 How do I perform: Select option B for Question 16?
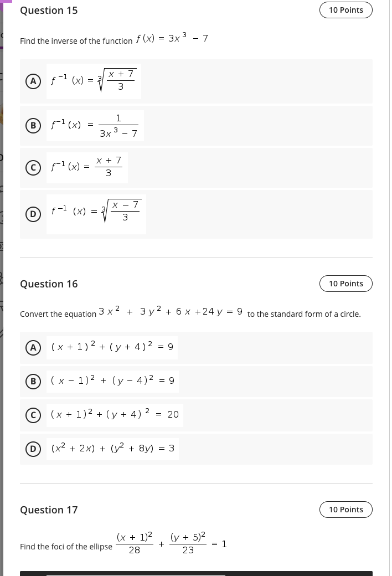coord(33,380)
